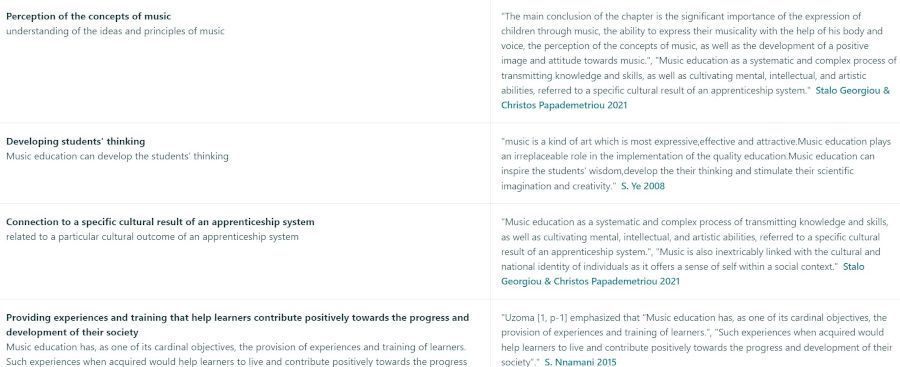Click description "related to a particular cultural outcome"
Screen dimensions: 900x367
click(x=152, y=237)
